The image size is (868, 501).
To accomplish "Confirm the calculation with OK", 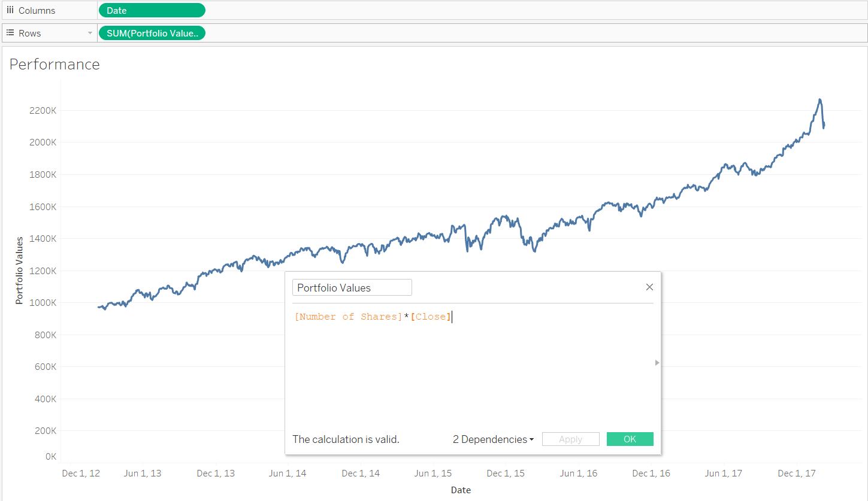I will [630, 439].
